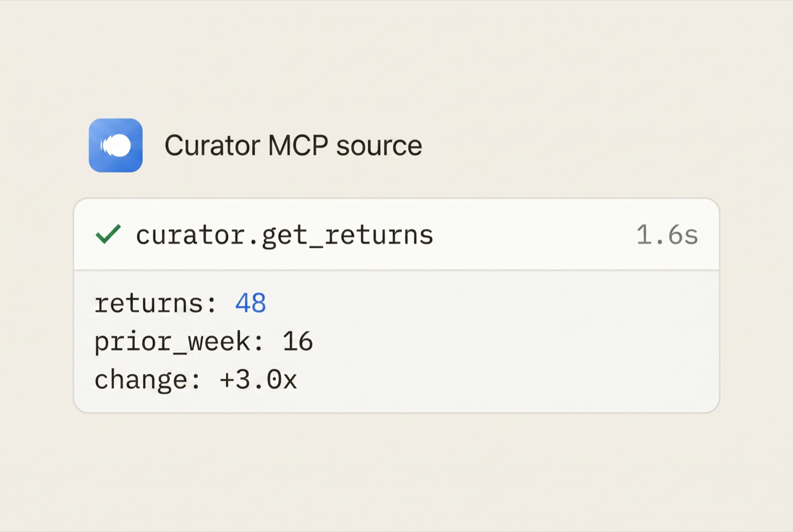Screen dimensions: 793x532
Task: Click the word Curator in title
Action: 212,146
